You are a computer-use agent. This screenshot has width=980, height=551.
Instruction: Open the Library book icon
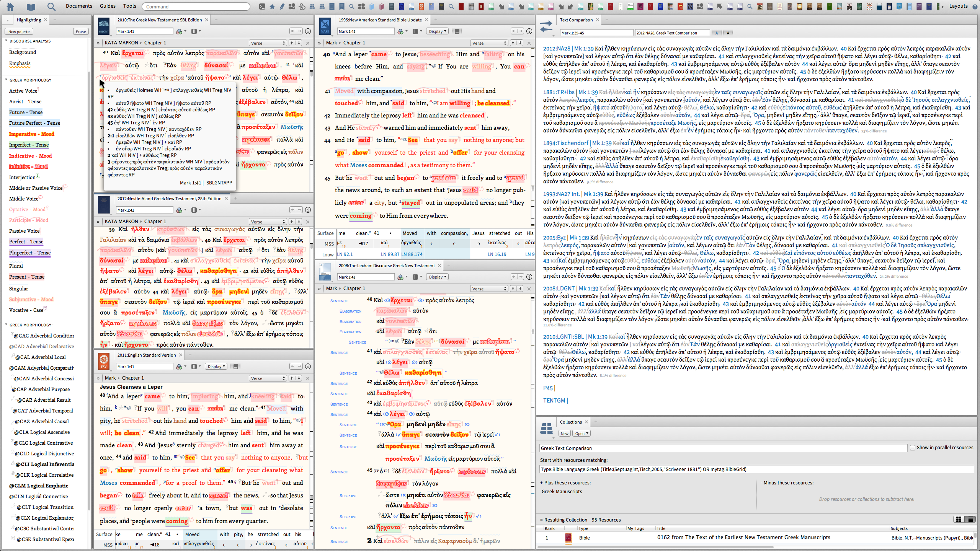click(31, 6)
